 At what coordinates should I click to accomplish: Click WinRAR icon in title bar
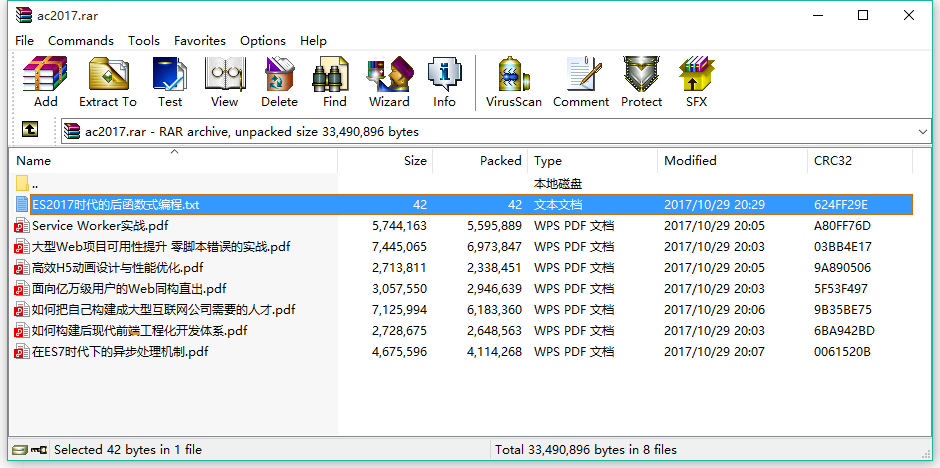click(23, 14)
